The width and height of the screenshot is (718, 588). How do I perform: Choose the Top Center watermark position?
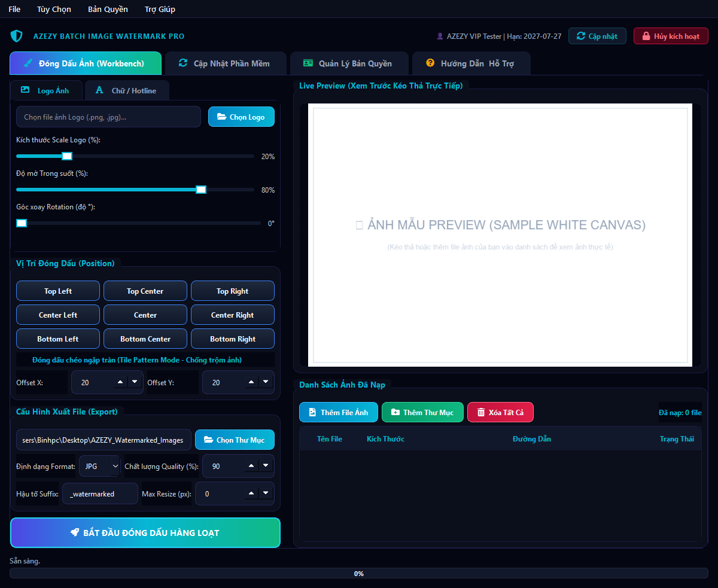145,291
